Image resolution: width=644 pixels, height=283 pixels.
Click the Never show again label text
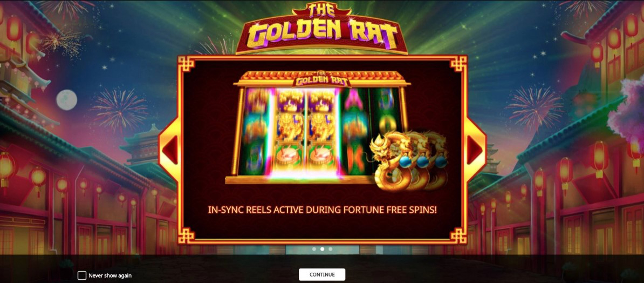(x=110, y=275)
